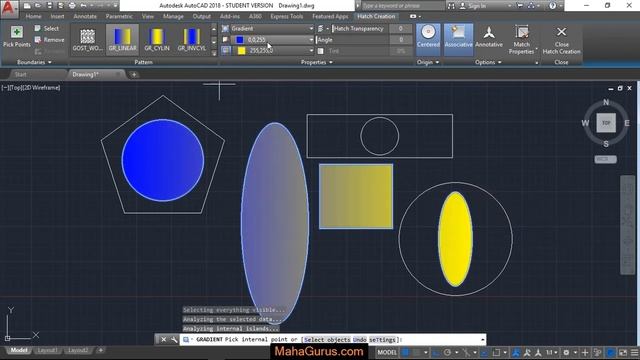Click the Match Properties button

521,40
